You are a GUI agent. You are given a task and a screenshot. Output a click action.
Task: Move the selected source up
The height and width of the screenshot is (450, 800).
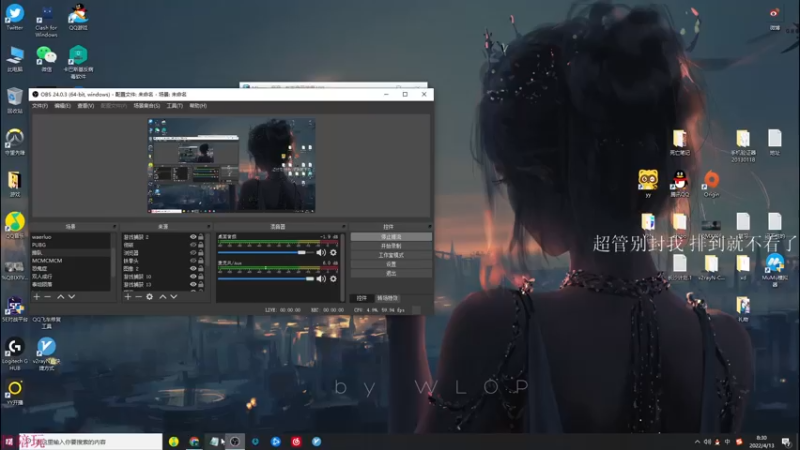point(163,296)
